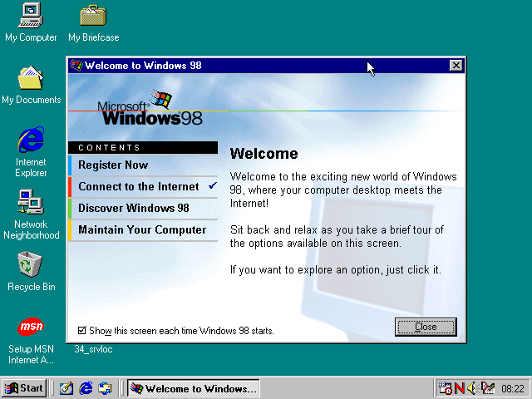The width and height of the screenshot is (532, 399).
Task: Select Connect to the Internet item
Action: coord(142,186)
